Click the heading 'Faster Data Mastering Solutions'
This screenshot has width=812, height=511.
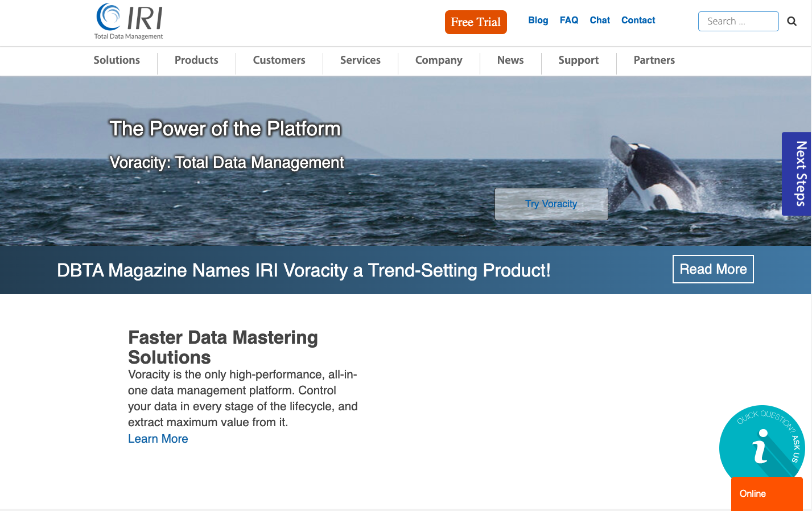coord(223,347)
